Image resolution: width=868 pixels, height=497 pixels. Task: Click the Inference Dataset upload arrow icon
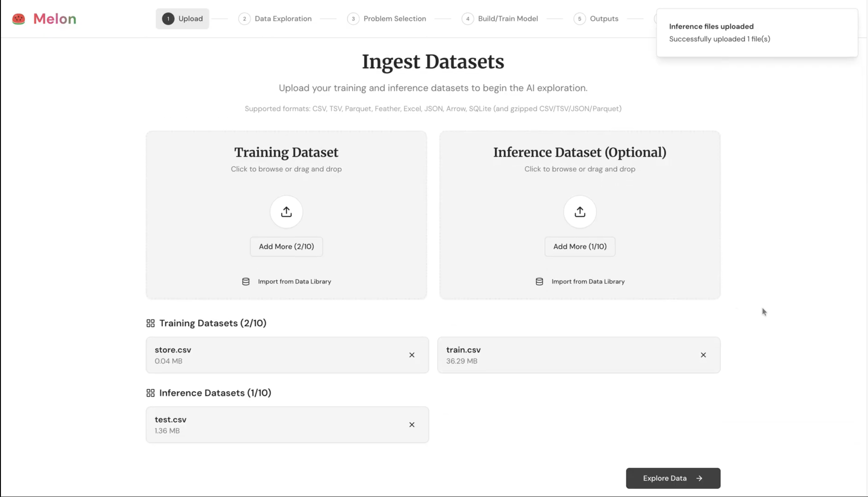pos(580,212)
